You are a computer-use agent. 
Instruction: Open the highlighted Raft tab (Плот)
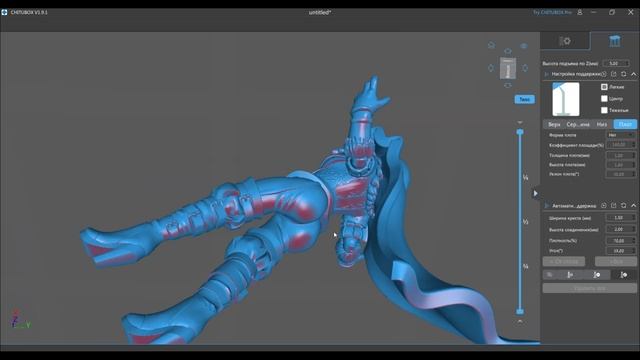tap(625, 124)
